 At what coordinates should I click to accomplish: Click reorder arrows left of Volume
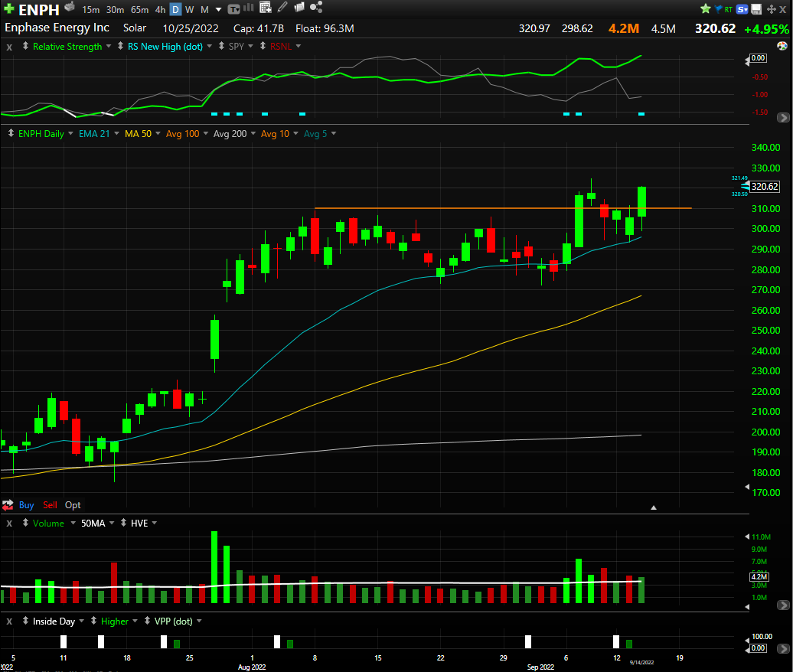[x=25, y=523]
